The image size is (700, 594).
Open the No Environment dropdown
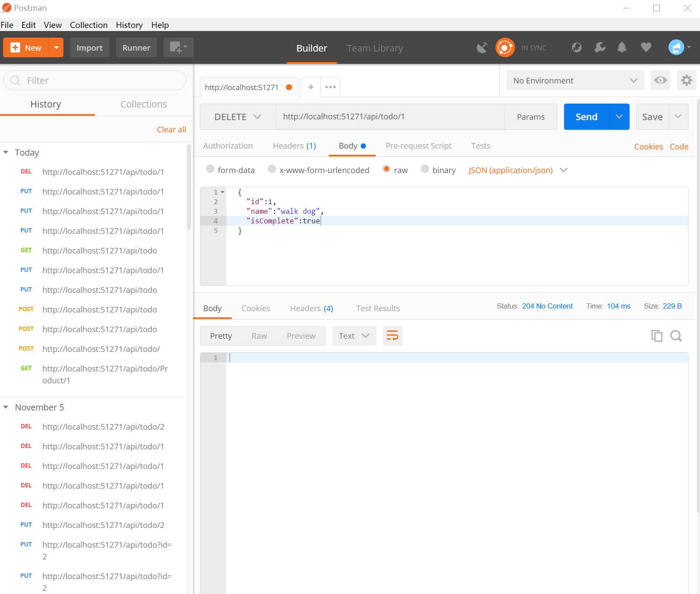(x=575, y=80)
